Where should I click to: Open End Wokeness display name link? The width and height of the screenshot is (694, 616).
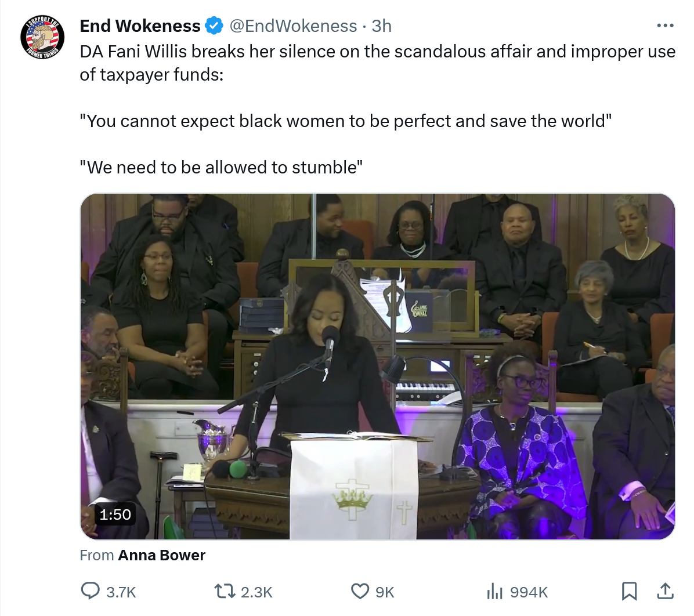[x=140, y=26]
